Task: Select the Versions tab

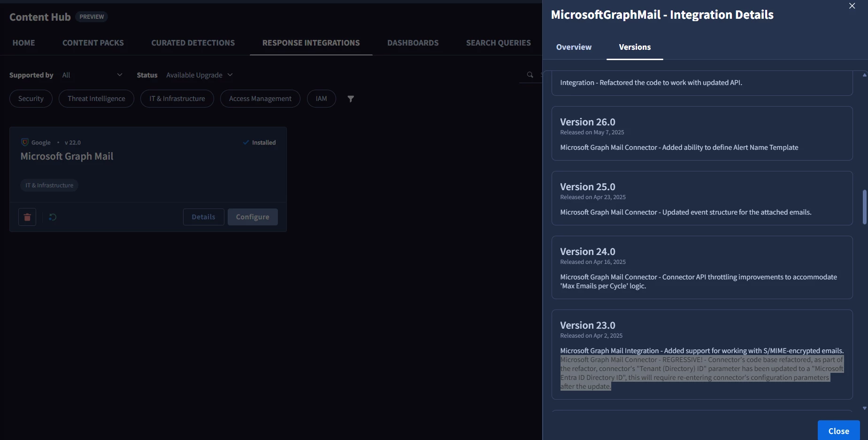Action: [635, 47]
